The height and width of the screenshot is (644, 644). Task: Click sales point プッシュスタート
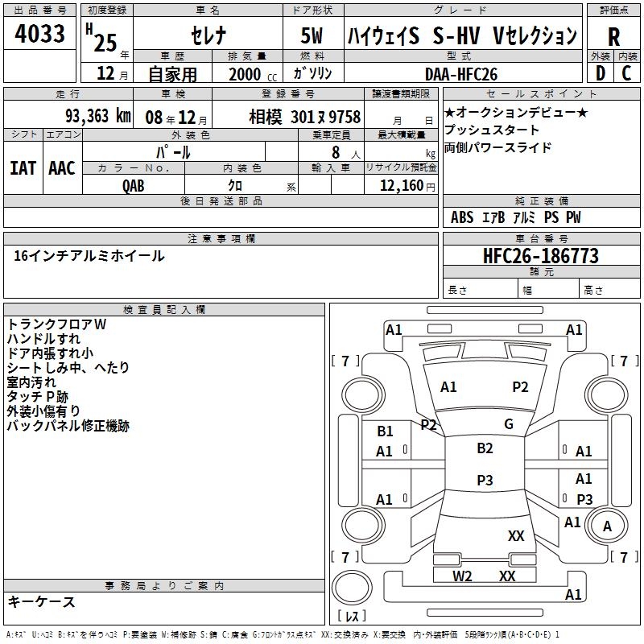(x=492, y=130)
